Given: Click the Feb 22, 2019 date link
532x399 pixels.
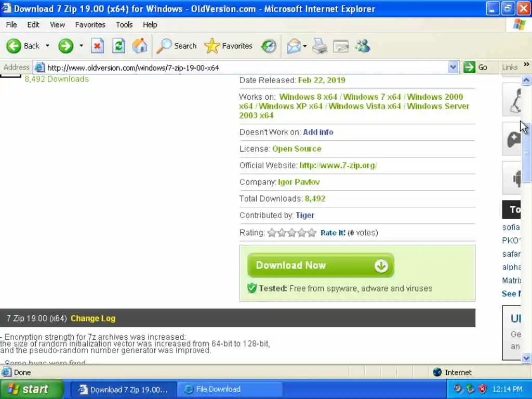Looking at the screenshot, I should [322, 81].
